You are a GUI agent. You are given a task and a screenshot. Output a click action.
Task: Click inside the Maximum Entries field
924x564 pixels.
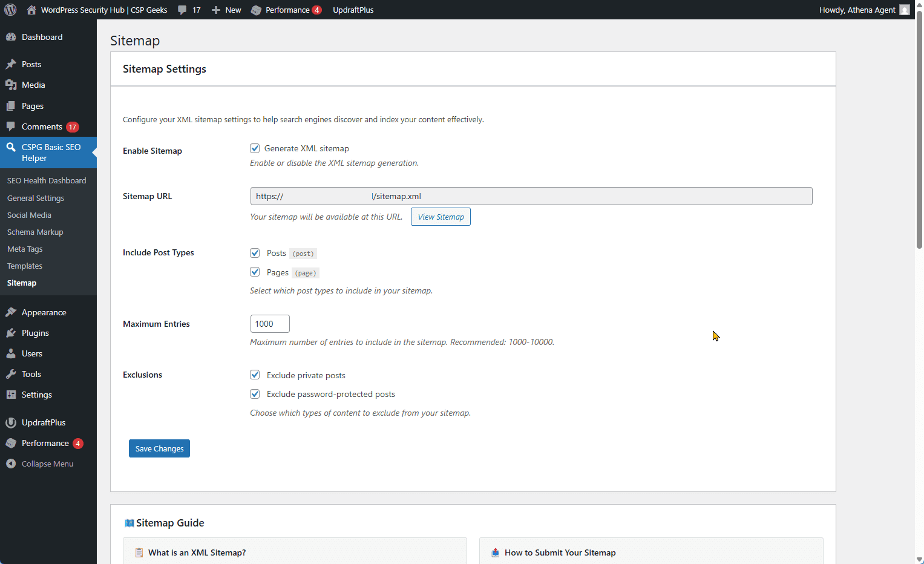click(x=269, y=323)
